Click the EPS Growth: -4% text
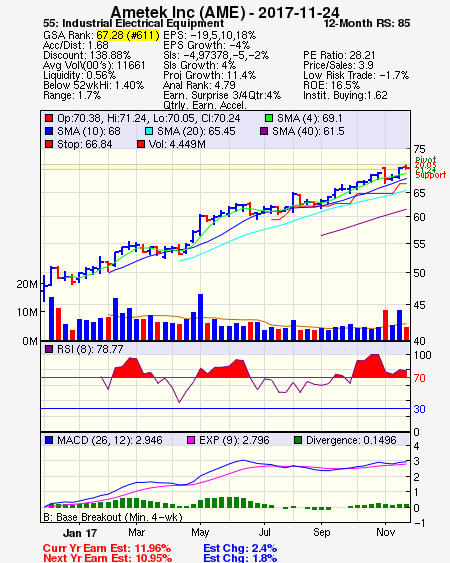This screenshot has width=450, height=563. 207,45
